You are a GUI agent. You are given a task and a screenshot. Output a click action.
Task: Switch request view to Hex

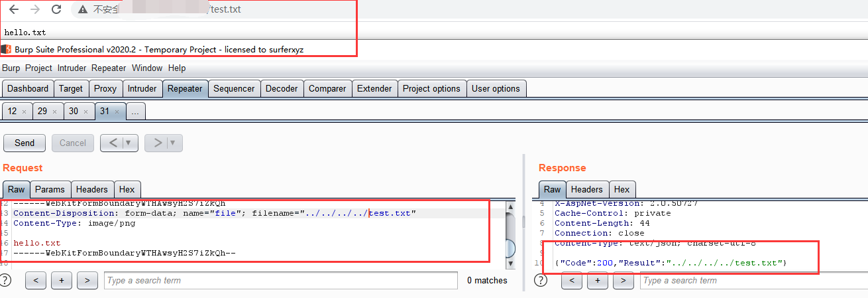[127, 189]
